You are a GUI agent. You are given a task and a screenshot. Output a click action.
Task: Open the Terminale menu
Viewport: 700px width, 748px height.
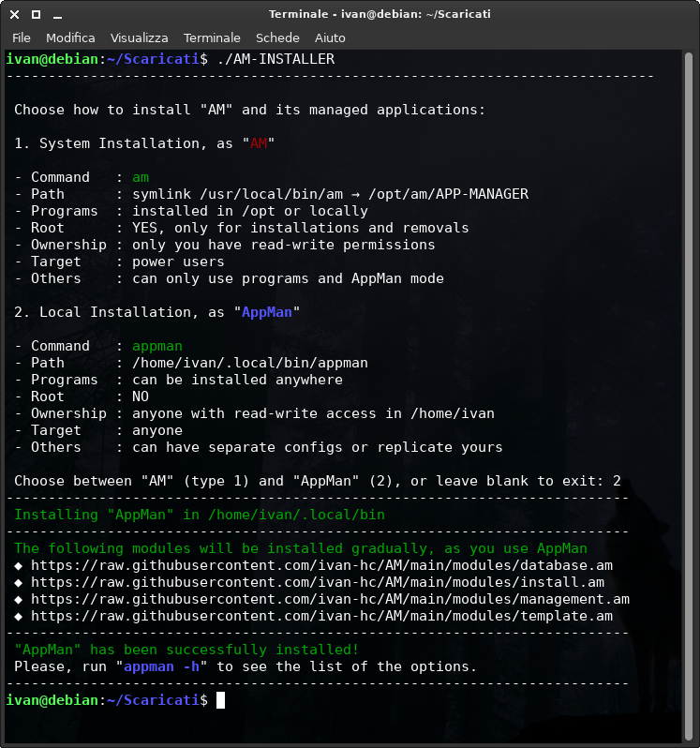[x=212, y=37]
